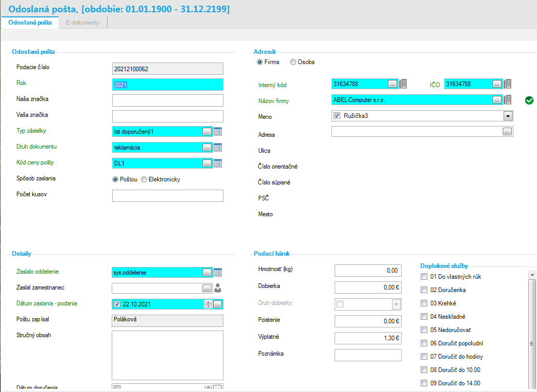This screenshot has height=392, width=537.
Task: Click the Doplnkové služby vertical scrollbar
Action: [532, 328]
